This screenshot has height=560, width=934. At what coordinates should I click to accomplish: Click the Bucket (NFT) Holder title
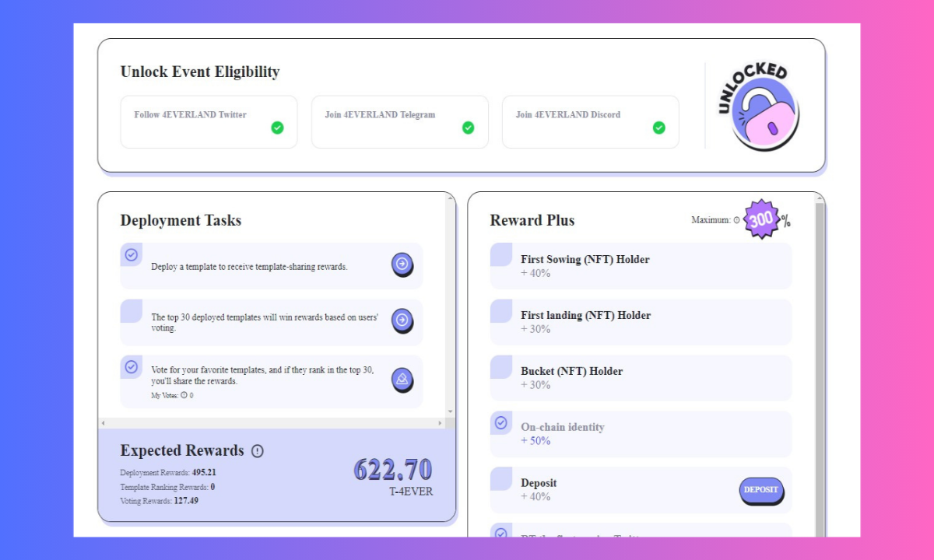[572, 371]
